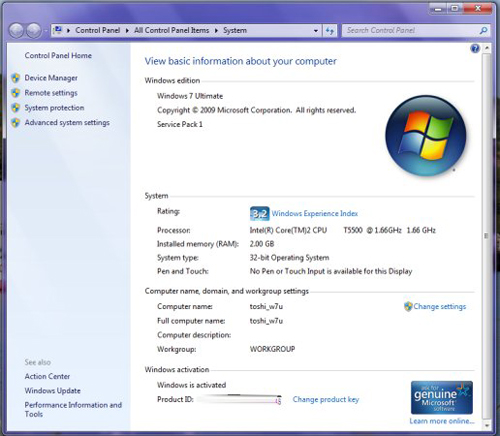Expand the arrow after Control Panel breadcrumb
This screenshot has width=500, height=436.
[x=127, y=30]
